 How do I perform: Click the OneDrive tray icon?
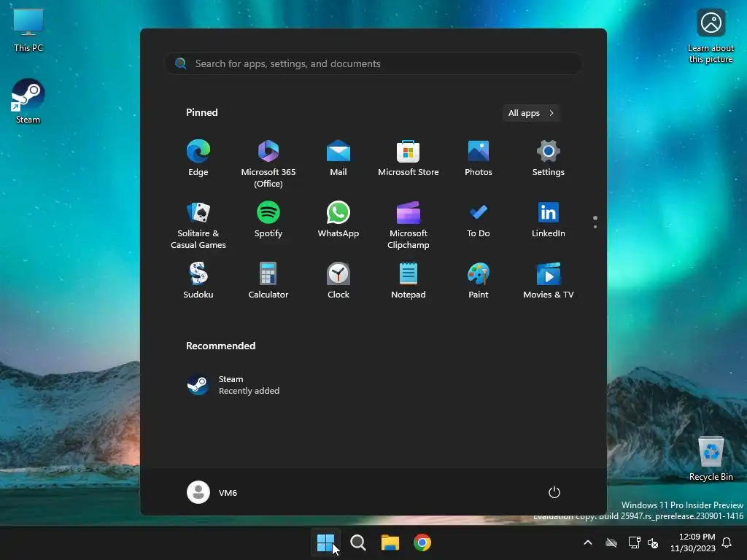coord(611,542)
